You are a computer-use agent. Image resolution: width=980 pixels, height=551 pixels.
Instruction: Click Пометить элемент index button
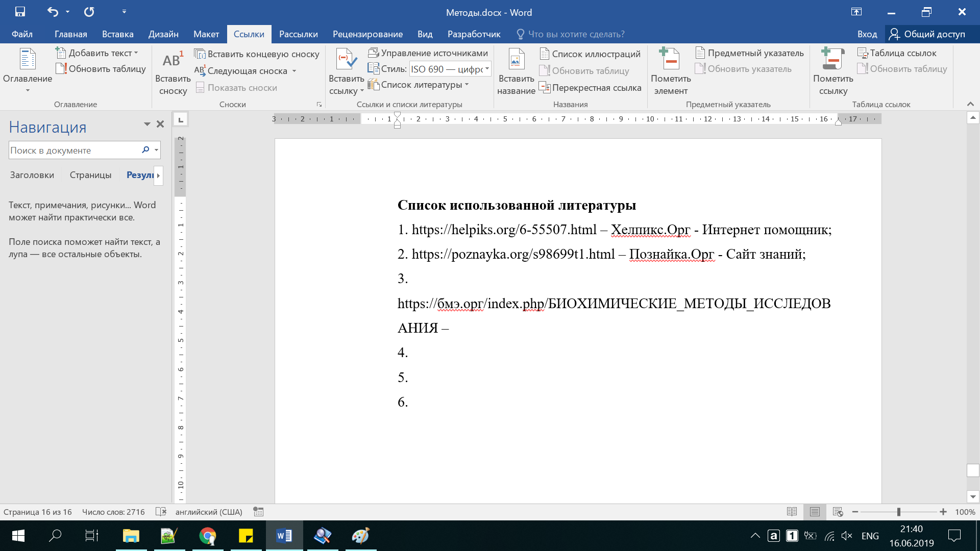[671, 72]
